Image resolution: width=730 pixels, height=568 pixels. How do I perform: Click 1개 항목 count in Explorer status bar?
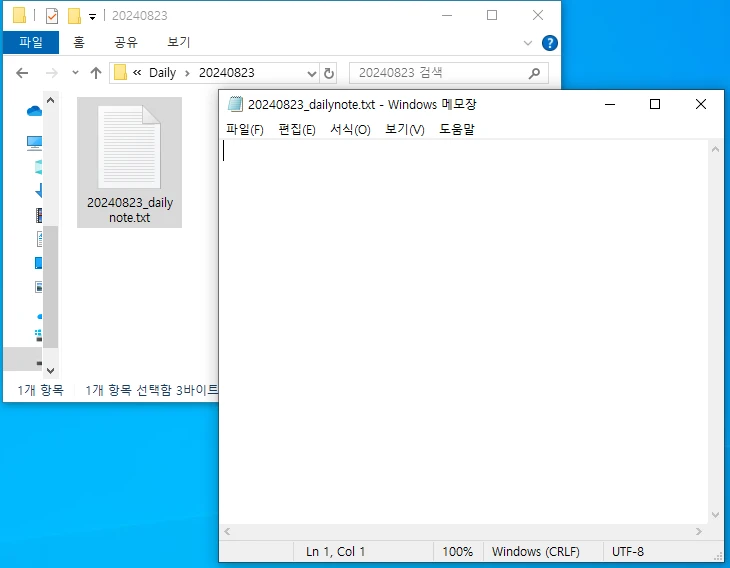[41, 390]
